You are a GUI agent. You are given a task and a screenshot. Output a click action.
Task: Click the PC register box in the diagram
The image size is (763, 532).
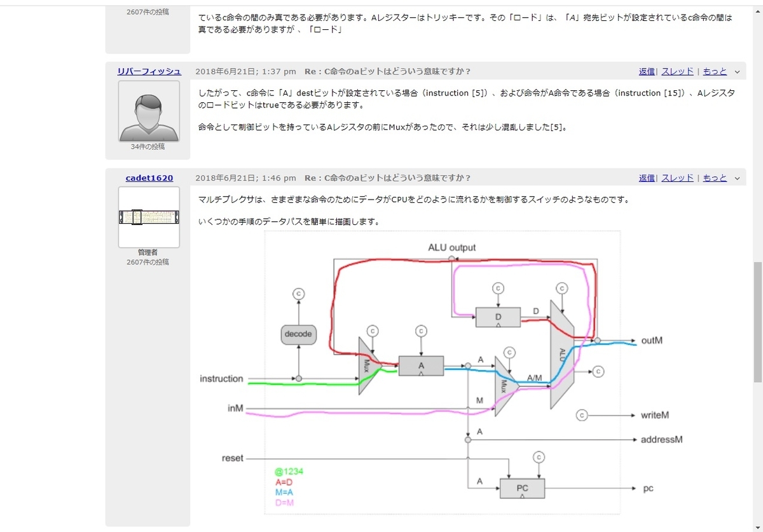click(x=522, y=488)
